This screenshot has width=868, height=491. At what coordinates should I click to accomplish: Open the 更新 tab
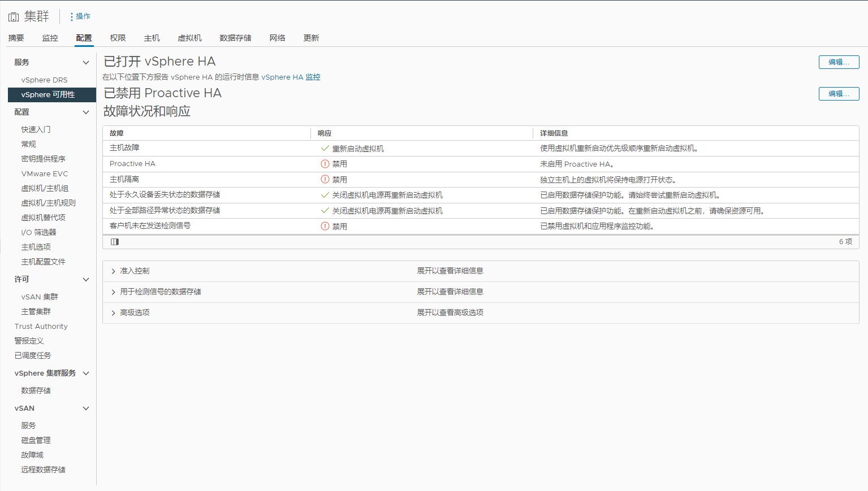[x=311, y=38]
